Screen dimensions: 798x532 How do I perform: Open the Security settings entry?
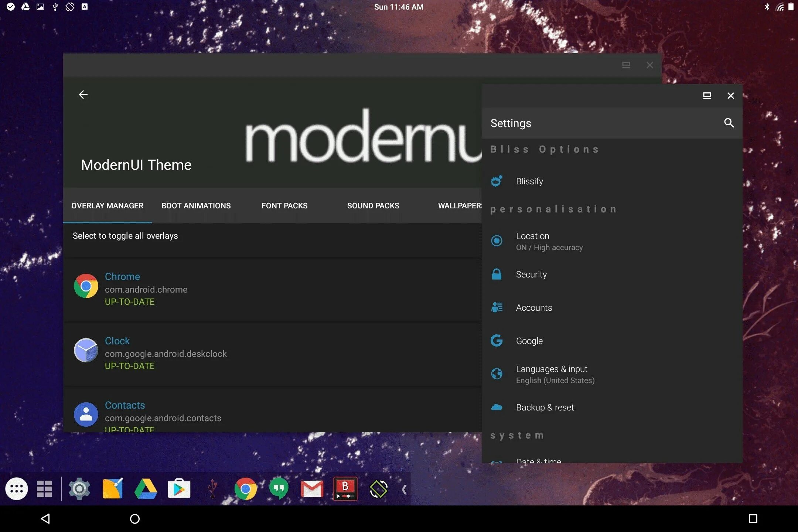(x=531, y=274)
